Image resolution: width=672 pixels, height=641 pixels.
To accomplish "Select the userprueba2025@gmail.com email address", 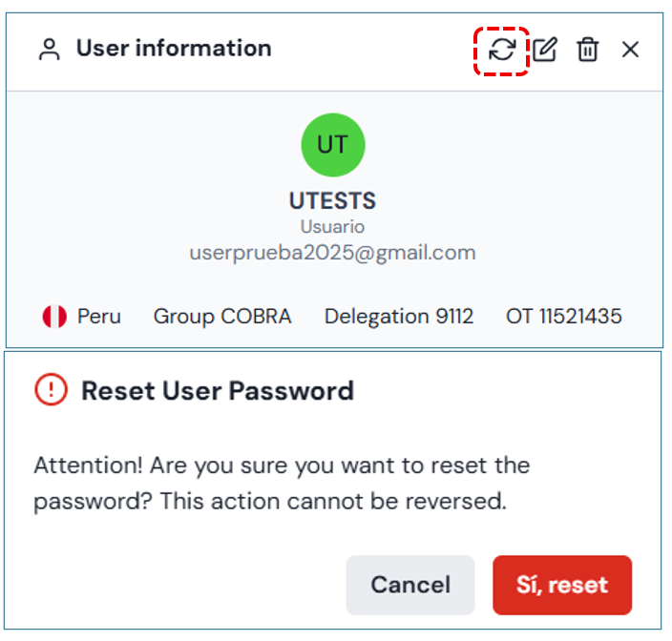I will [332, 253].
